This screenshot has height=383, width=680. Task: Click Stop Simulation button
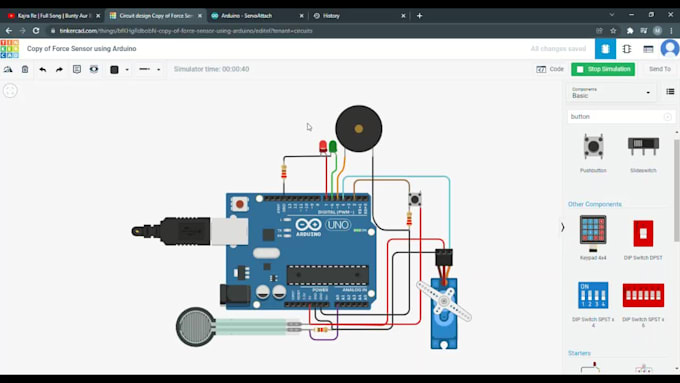pyautogui.click(x=603, y=69)
